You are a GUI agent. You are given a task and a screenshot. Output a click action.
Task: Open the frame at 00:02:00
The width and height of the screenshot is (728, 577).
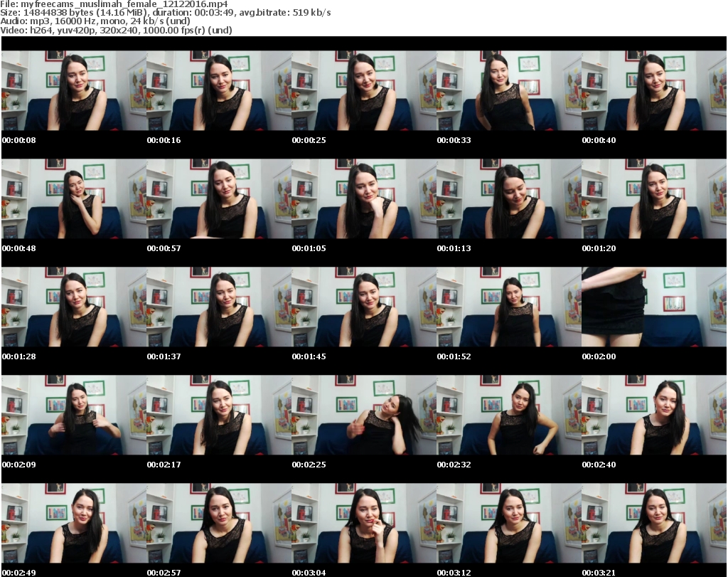point(654,307)
